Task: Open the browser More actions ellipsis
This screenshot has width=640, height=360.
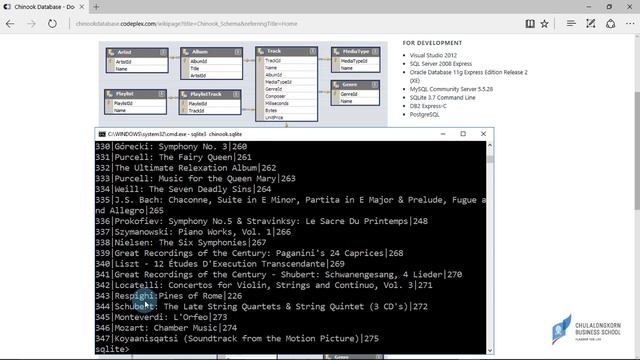Action: point(630,24)
